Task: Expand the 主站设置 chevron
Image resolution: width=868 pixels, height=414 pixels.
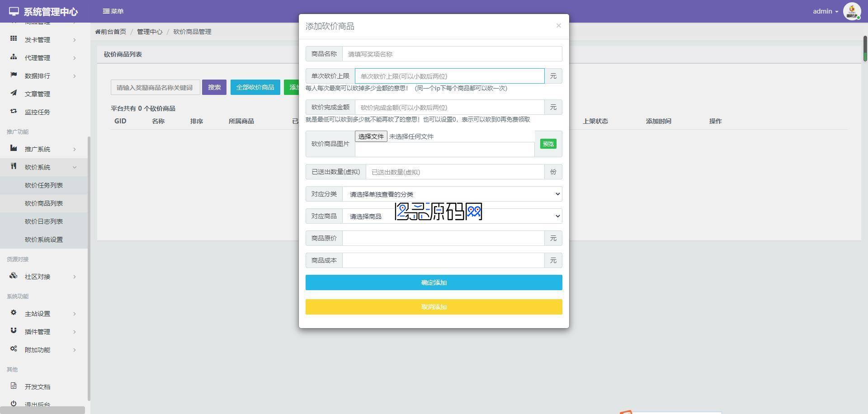Action: coord(75,314)
